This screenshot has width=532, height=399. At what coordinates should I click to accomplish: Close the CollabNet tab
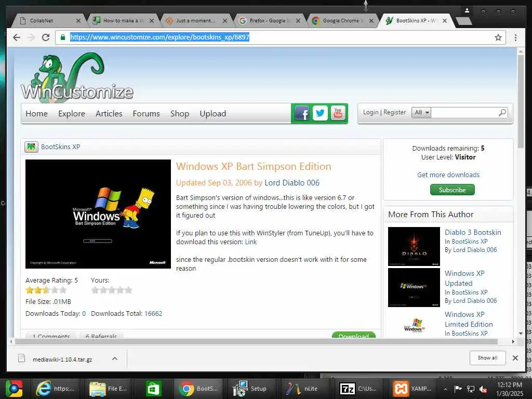(x=78, y=21)
